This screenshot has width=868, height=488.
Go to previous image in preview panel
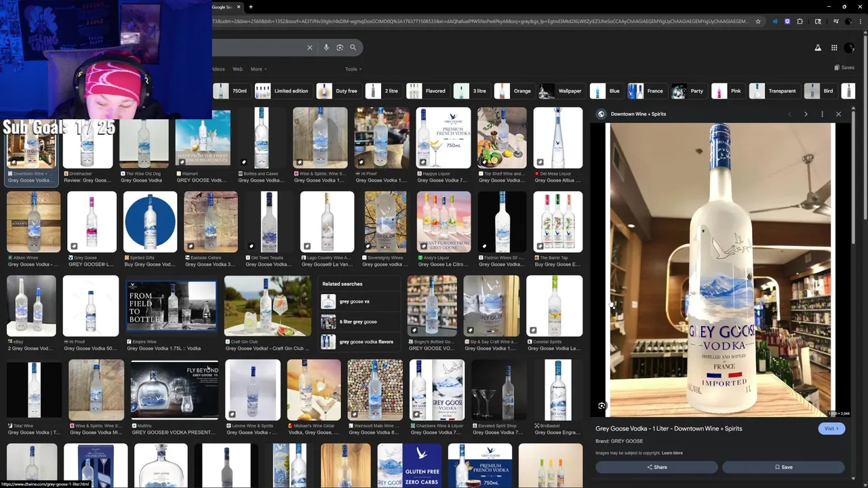point(789,114)
